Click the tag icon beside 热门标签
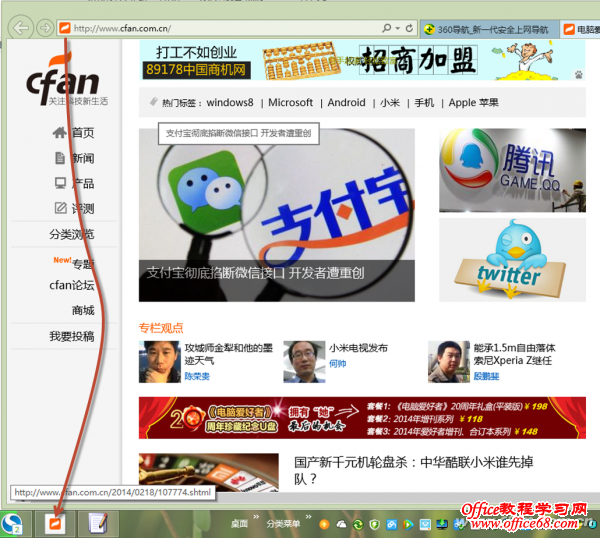 point(153,102)
